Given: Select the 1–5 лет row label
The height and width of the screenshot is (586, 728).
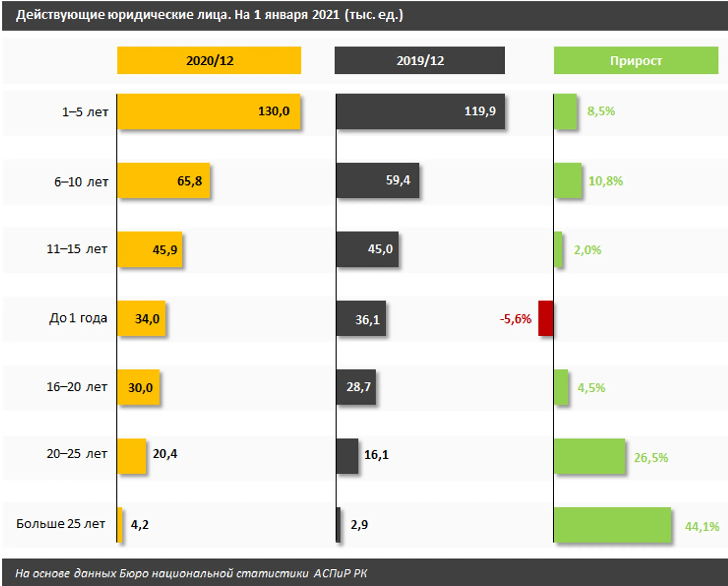Looking at the screenshot, I should click(x=85, y=112).
